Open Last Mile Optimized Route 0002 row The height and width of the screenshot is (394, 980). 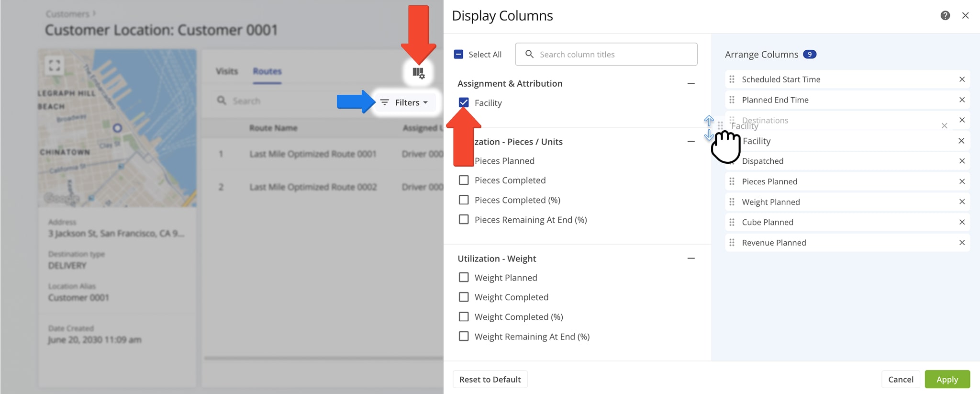tap(323, 187)
